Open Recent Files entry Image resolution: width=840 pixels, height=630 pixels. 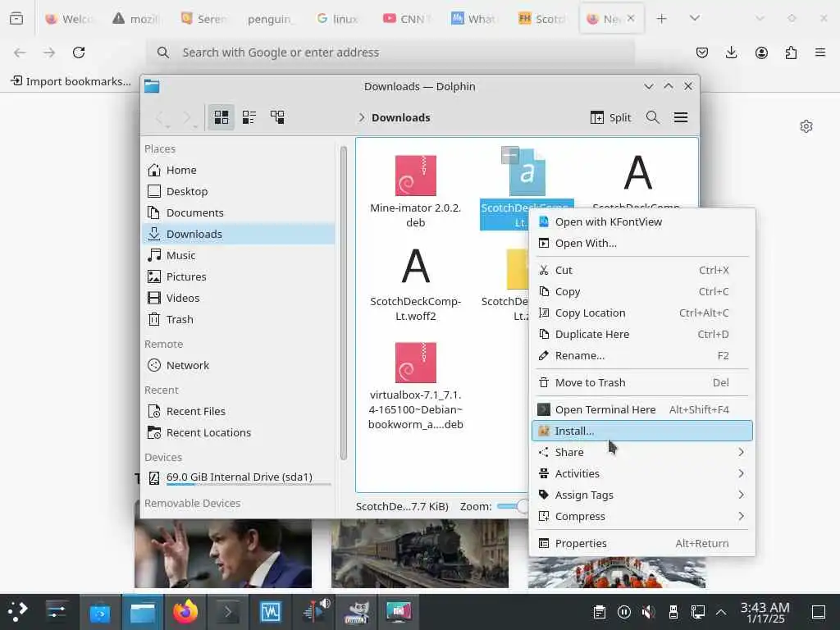[239, 412]
